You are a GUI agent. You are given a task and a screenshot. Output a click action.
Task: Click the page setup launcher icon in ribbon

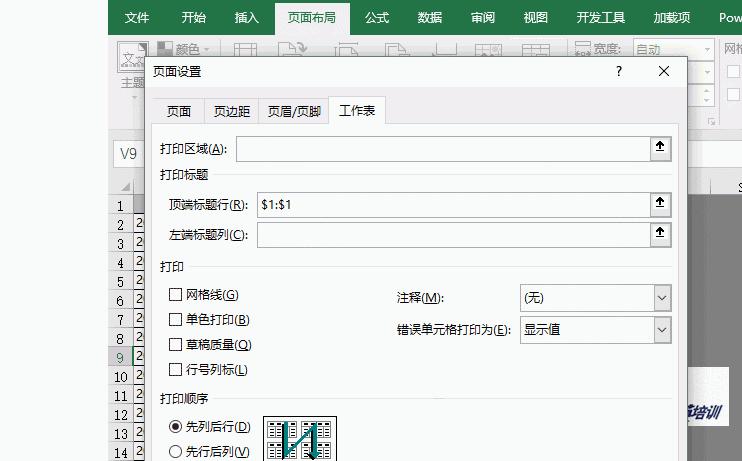[x=711, y=122]
